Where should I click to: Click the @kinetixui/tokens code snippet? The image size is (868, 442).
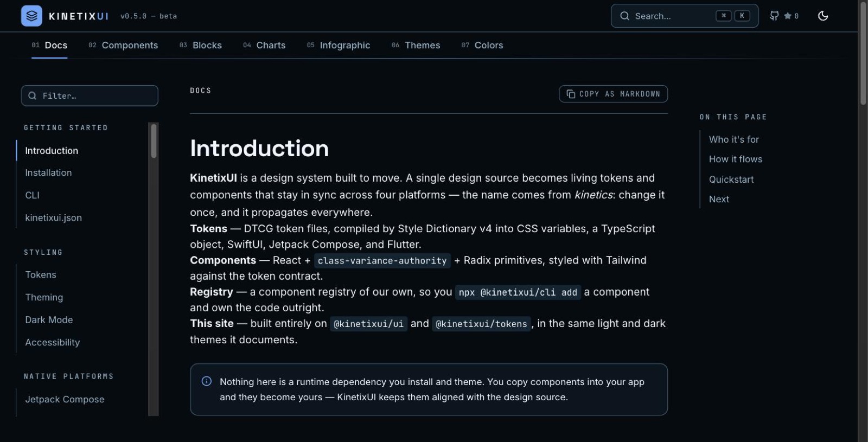tap(481, 324)
